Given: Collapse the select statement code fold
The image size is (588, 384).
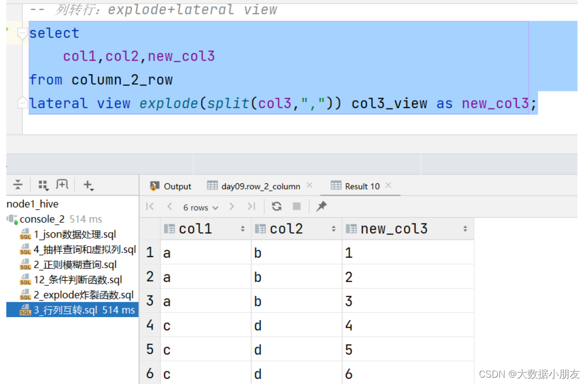Looking at the screenshot, I should pos(22,34).
